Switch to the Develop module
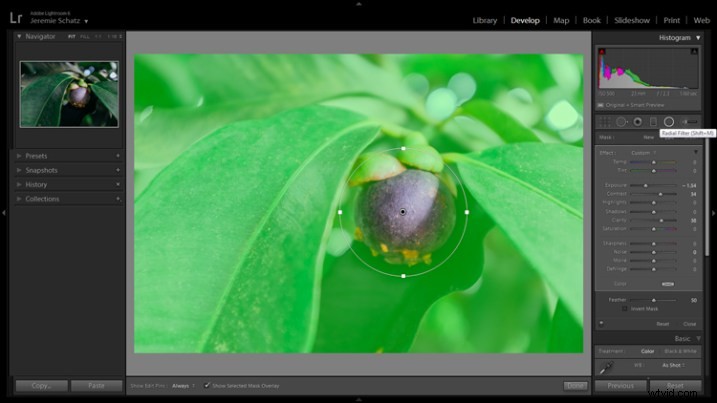 525,20
